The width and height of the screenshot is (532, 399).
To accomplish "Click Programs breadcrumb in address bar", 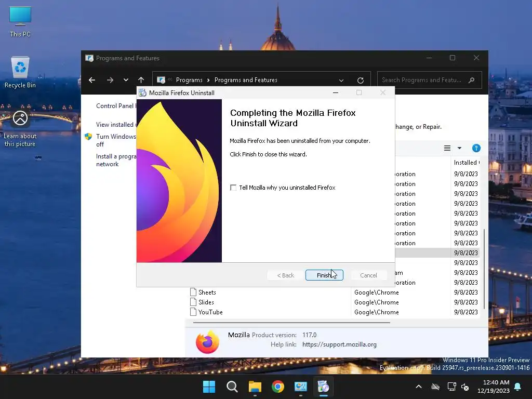I will [x=189, y=80].
